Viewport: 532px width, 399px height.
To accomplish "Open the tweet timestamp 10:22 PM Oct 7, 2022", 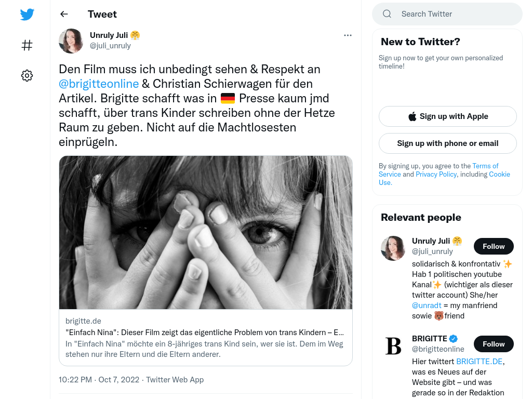I will [99, 380].
